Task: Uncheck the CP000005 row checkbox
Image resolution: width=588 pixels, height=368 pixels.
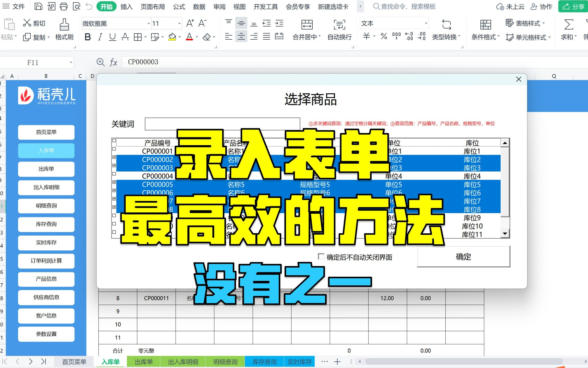Action: coord(114,182)
